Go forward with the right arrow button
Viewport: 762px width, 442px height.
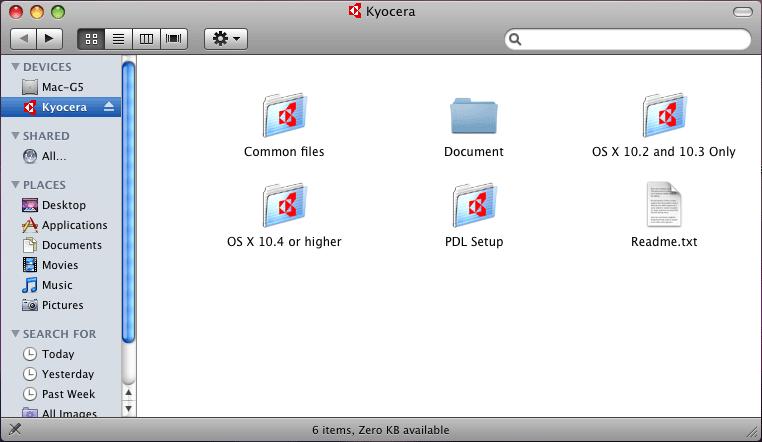click(x=50, y=39)
